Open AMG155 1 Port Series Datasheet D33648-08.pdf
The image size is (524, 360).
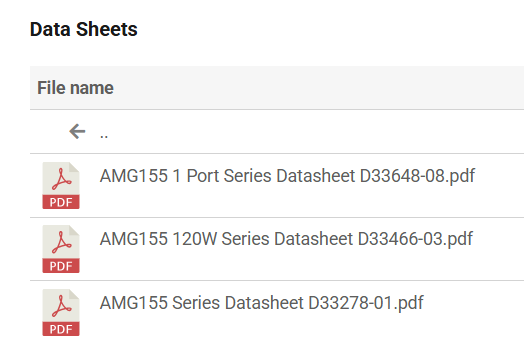pyautogui.click(x=287, y=176)
